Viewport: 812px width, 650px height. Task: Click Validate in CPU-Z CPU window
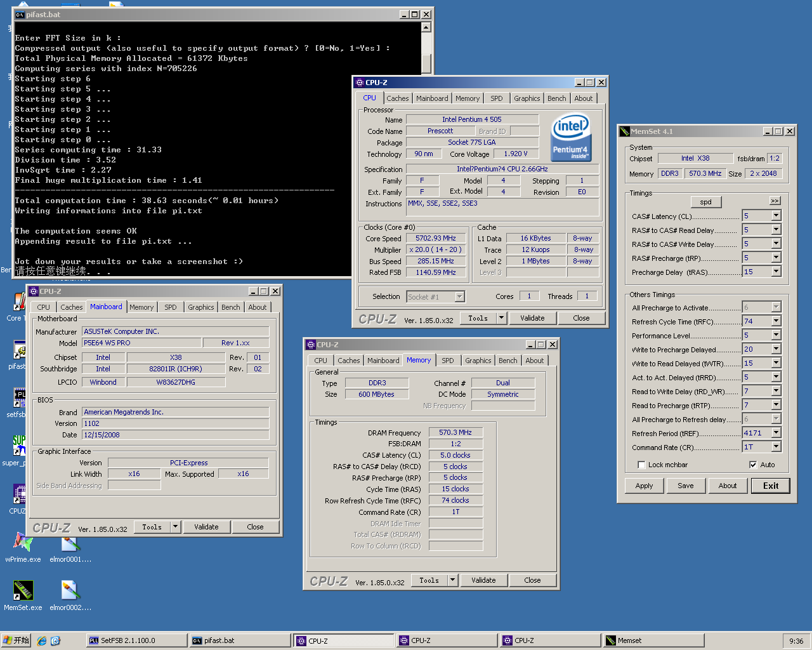532,318
